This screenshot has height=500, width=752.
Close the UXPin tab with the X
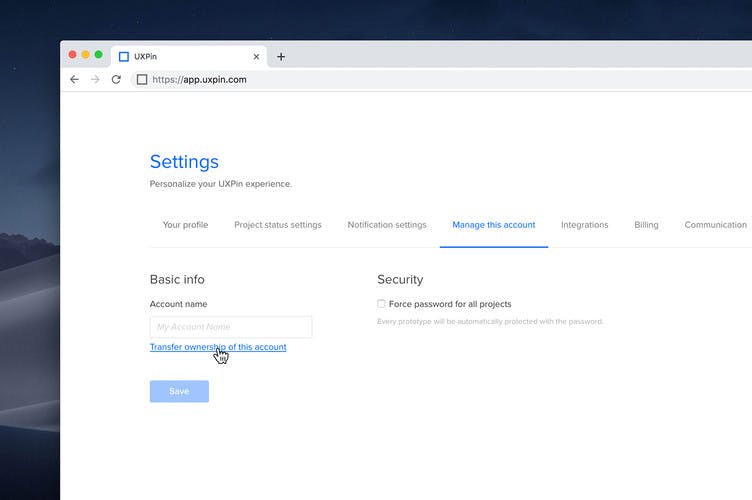256,57
